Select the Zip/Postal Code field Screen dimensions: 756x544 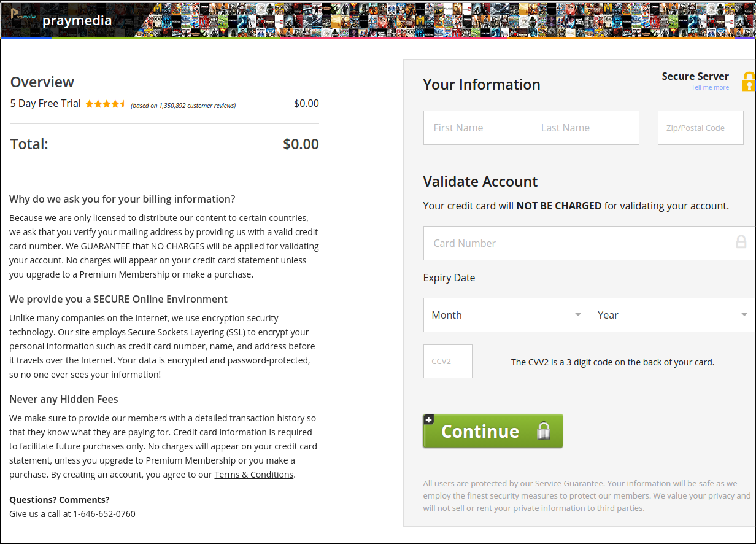[x=701, y=128]
